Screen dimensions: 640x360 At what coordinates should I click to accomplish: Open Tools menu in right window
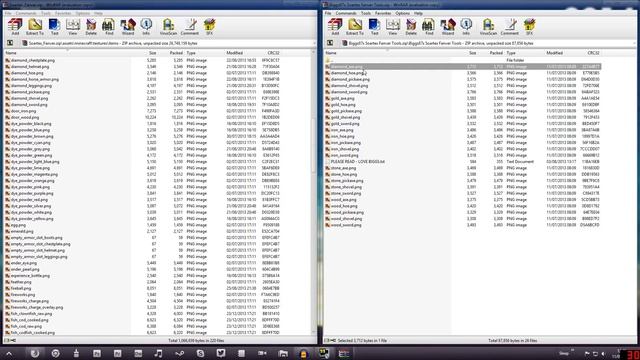coord(366,13)
